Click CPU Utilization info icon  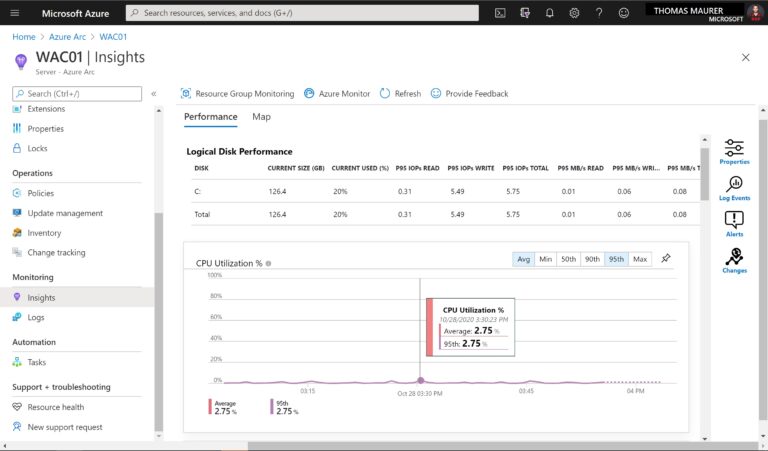coord(268,263)
